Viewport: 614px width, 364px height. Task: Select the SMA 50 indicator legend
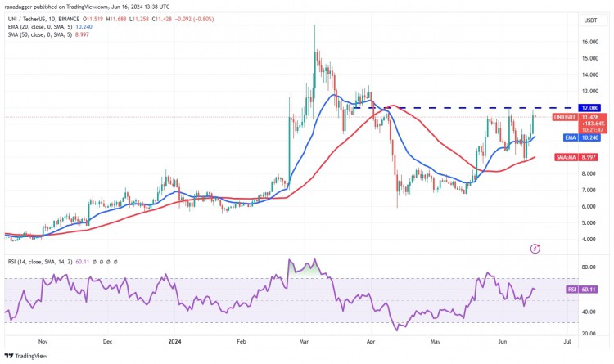tap(48, 34)
